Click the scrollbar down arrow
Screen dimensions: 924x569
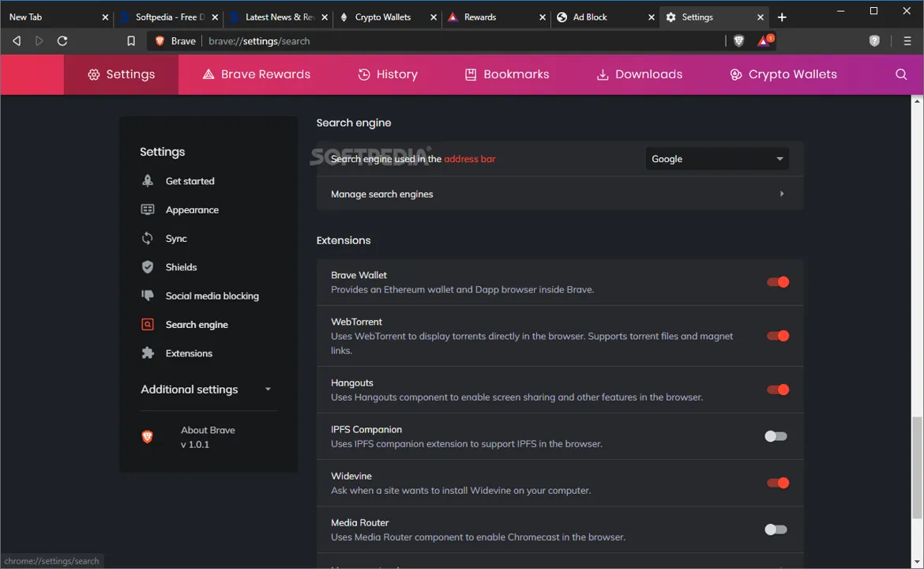pos(917,562)
